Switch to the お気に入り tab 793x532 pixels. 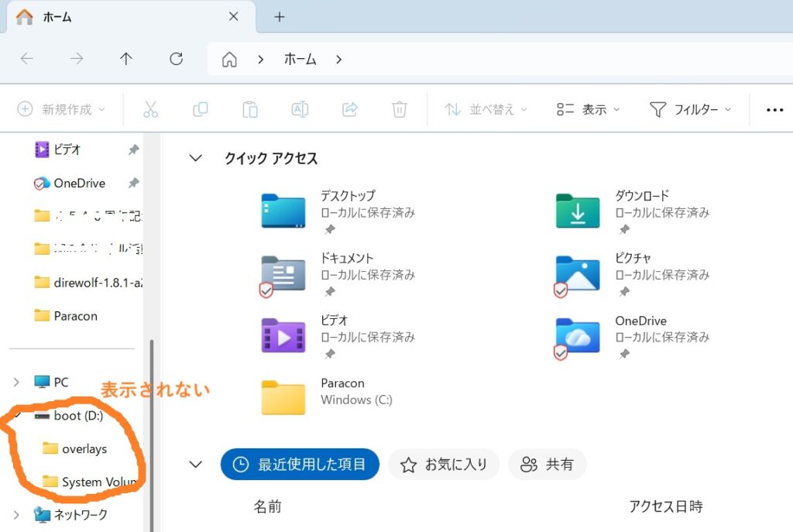click(x=445, y=465)
